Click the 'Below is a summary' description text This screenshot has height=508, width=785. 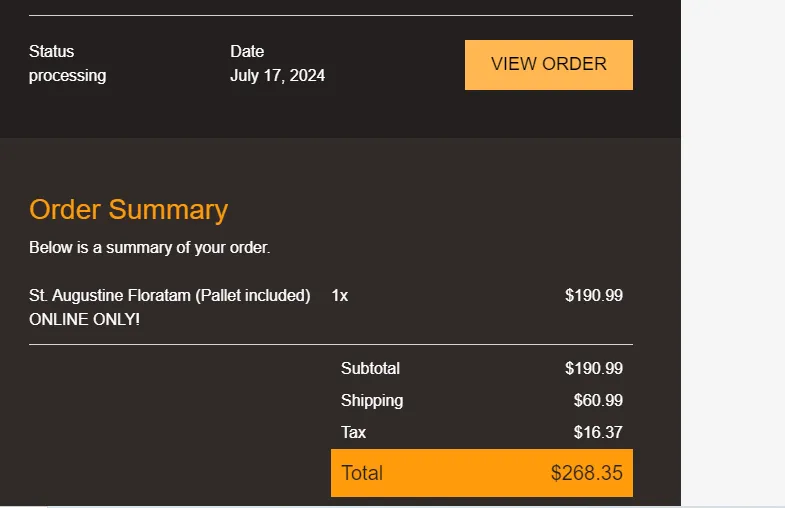[x=149, y=247]
